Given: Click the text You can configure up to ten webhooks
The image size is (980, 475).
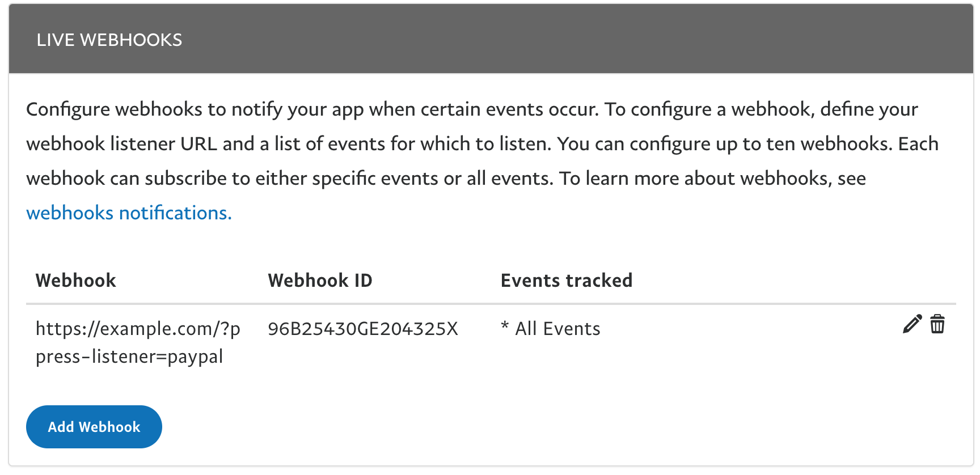Looking at the screenshot, I should tap(725, 143).
